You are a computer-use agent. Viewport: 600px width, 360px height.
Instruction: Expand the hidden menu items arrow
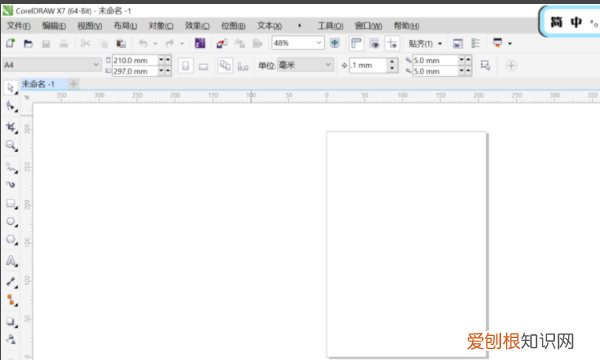tap(300, 26)
